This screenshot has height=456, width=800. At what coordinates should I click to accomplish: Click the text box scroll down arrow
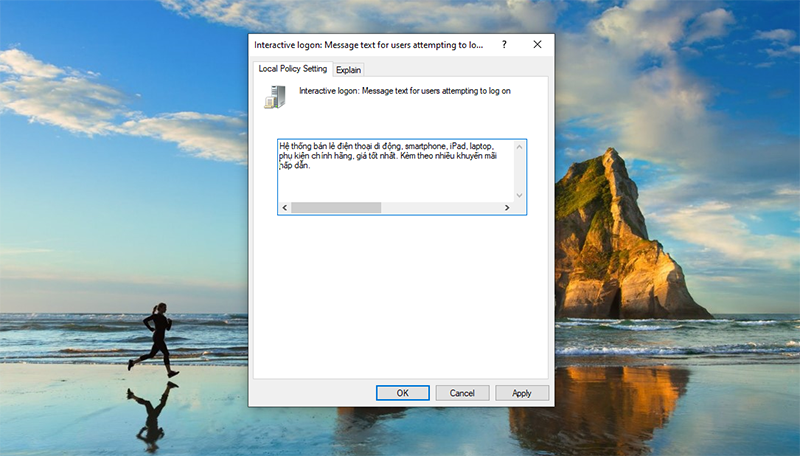tap(519, 195)
